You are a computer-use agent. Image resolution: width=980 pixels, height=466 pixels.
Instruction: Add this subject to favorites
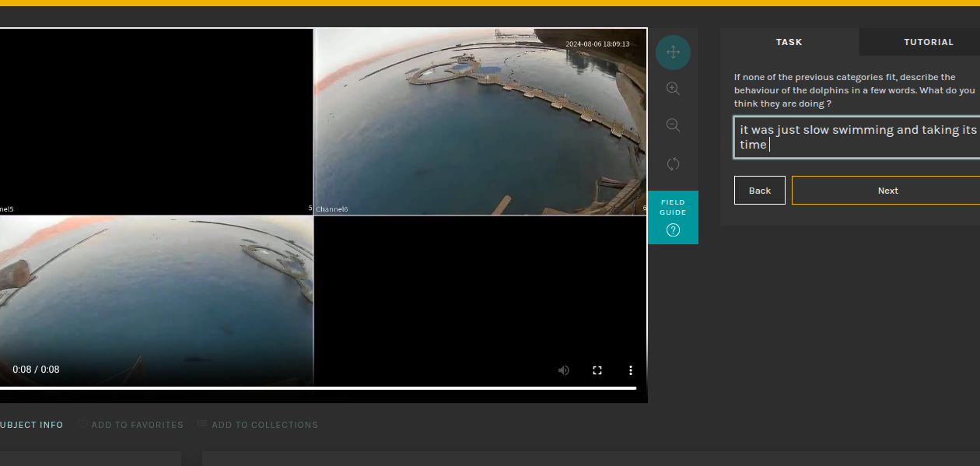pos(130,425)
